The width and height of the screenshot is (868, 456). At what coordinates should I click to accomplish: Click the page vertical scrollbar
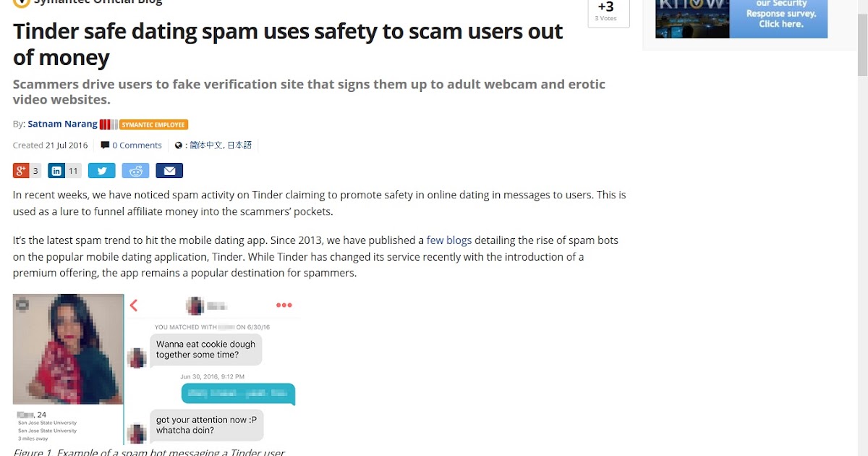(x=862, y=228)
